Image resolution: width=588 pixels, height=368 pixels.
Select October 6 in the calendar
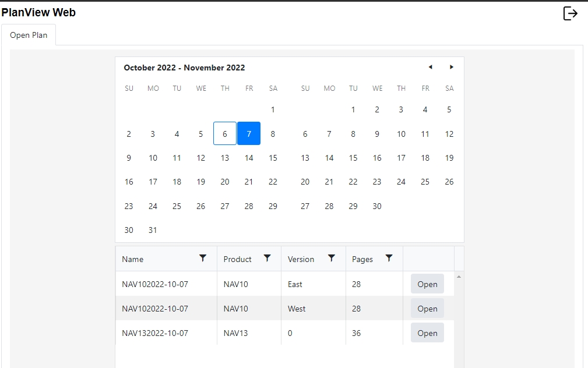(225, 133)
